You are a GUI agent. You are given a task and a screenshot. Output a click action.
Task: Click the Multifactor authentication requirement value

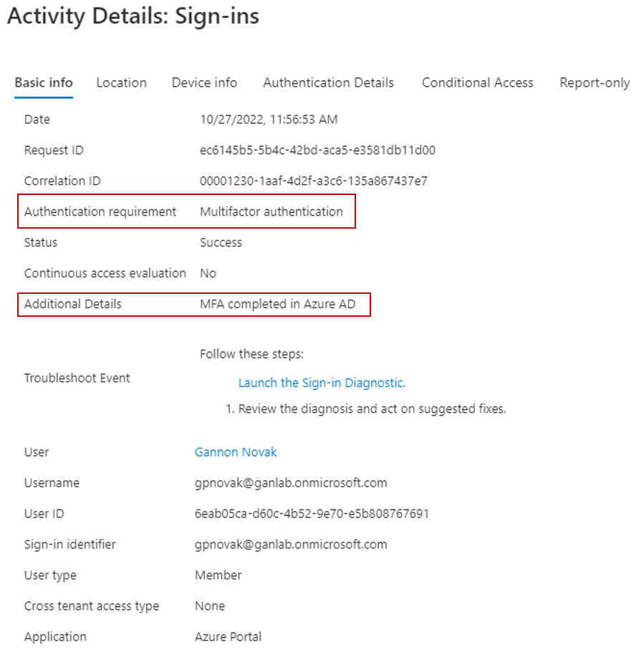point(271,212)
